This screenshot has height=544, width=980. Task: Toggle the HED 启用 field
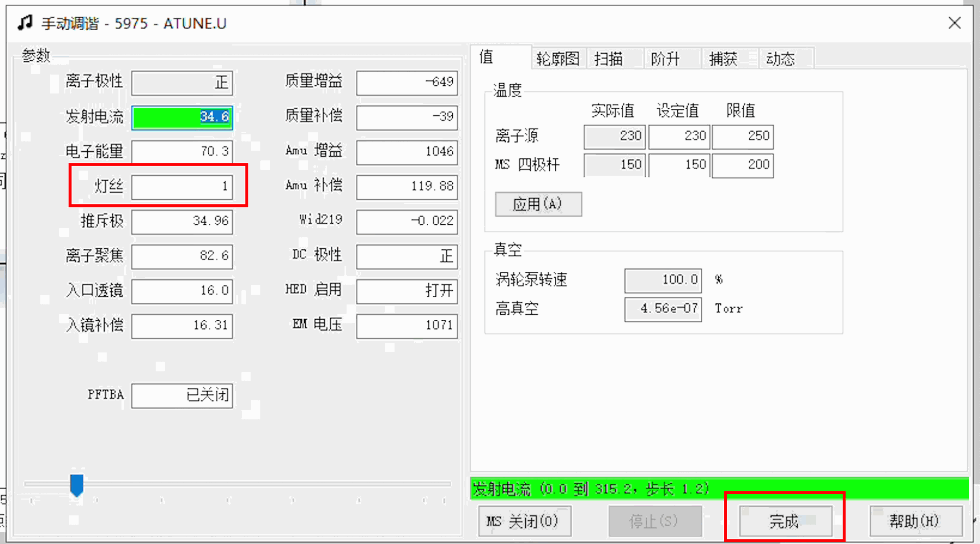coord(407,291)
